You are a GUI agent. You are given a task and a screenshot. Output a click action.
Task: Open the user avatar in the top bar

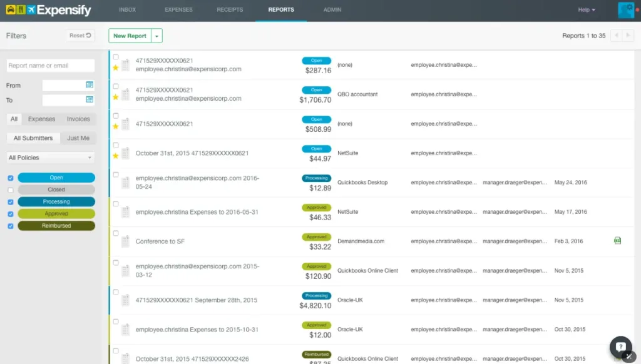coord(625,10)
